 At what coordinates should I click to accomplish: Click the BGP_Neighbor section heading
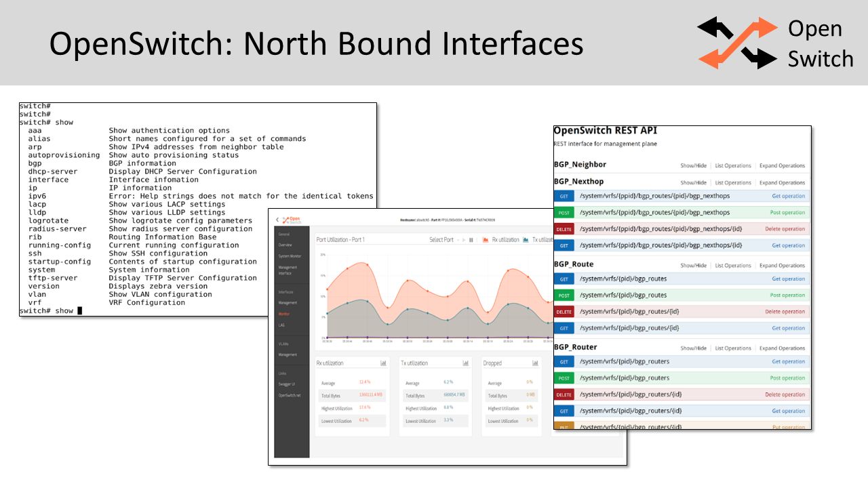click(x=580, y=165)
